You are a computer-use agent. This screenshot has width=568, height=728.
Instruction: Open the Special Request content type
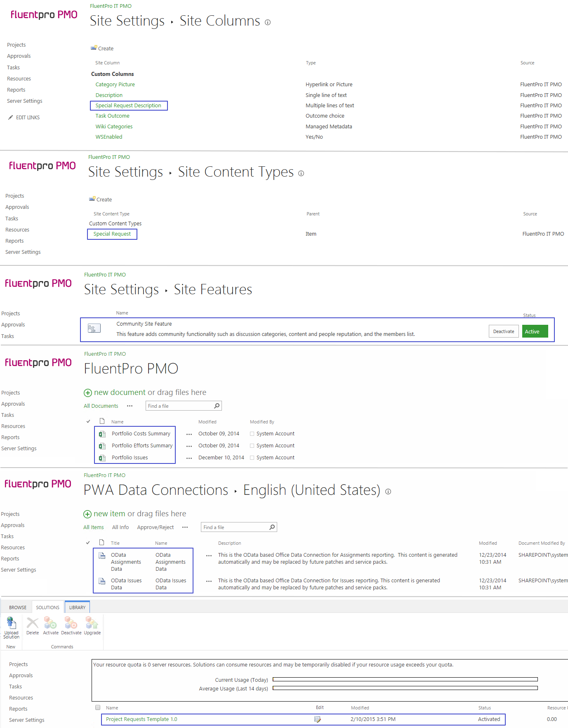click(112, 234)
